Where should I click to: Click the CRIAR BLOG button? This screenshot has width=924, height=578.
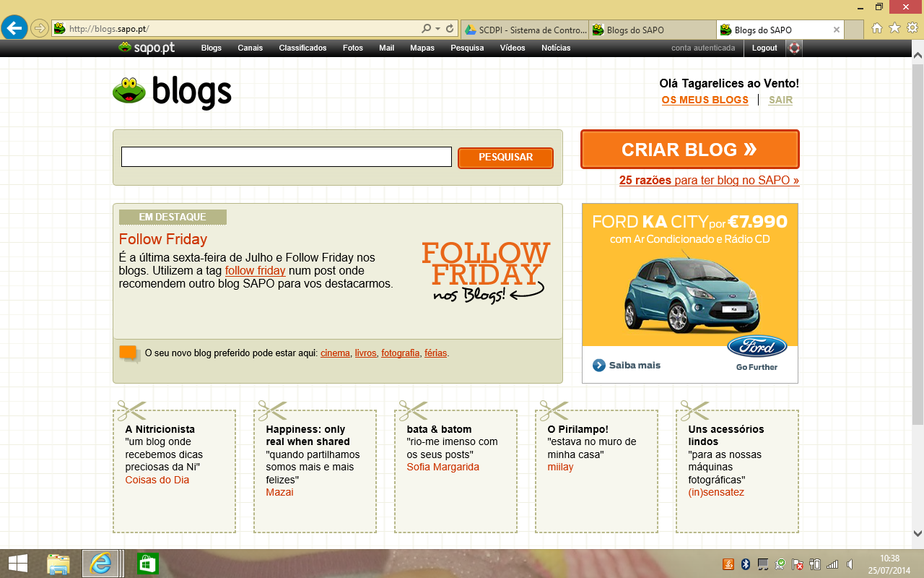(689, 150)
